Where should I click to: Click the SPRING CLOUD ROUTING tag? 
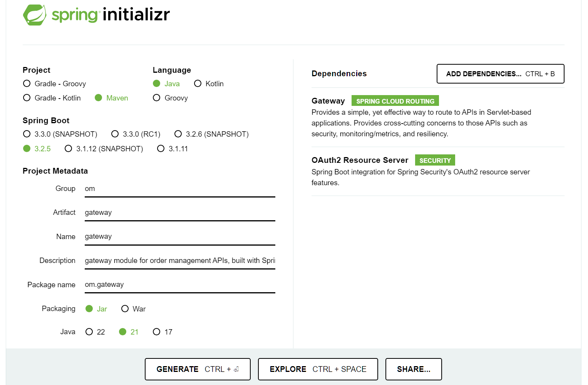coord(395,101)
